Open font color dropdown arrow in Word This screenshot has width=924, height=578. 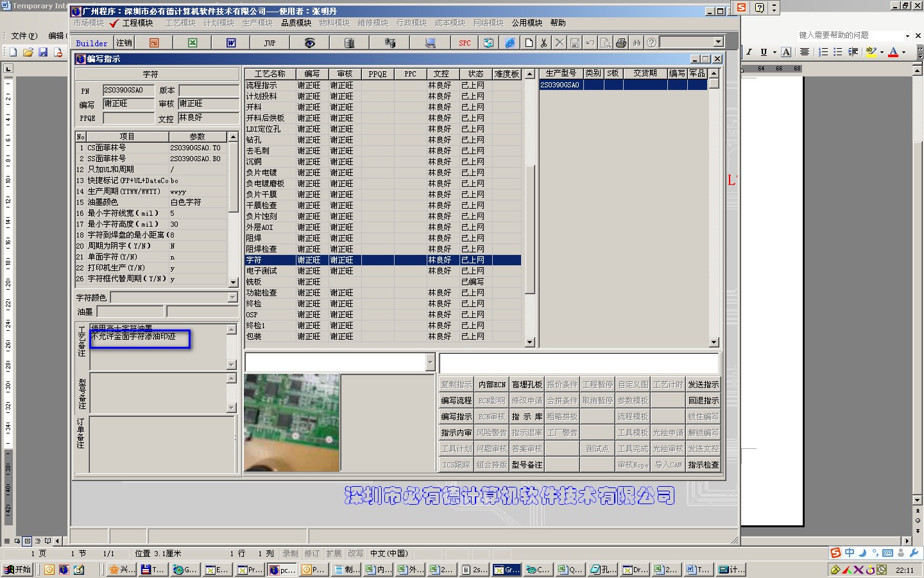903,52
